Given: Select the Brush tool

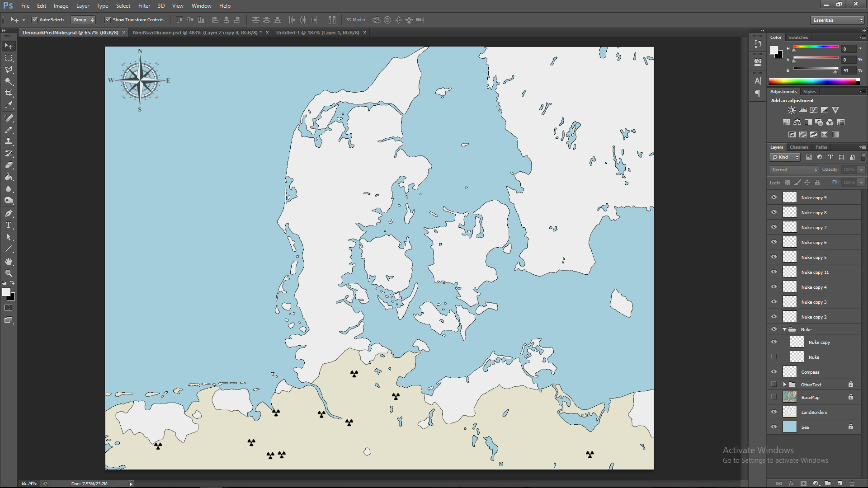Looking at the screenshot, I should pos(9,130).
